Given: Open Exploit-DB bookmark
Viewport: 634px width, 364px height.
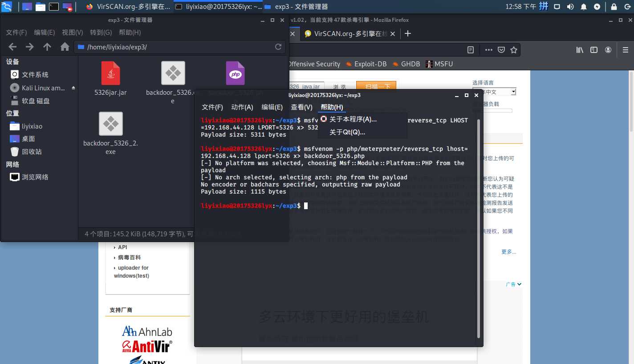Looking at the screenshot, I should click(366, 64).
